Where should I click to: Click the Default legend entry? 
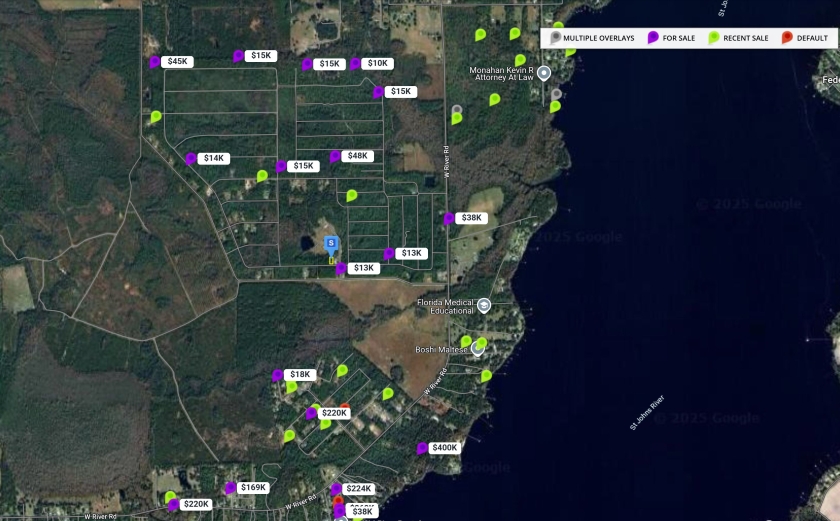(x=805, y=38)
